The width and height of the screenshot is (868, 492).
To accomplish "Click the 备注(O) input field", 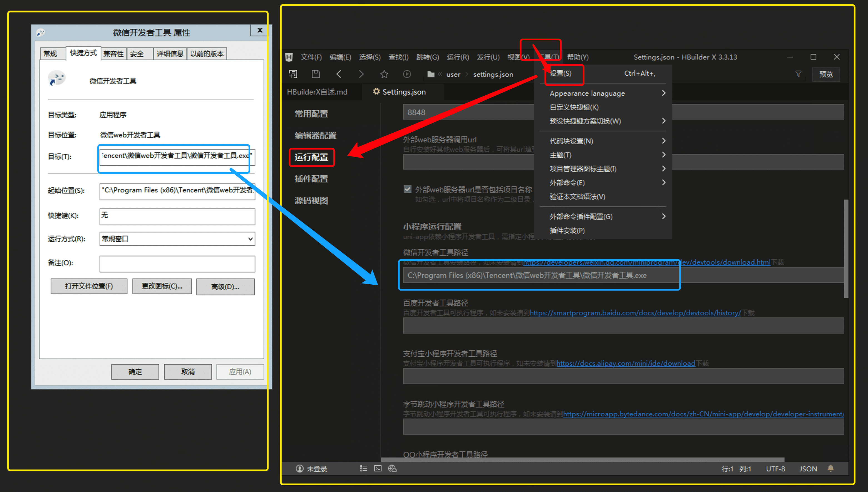I will point(177,264).
